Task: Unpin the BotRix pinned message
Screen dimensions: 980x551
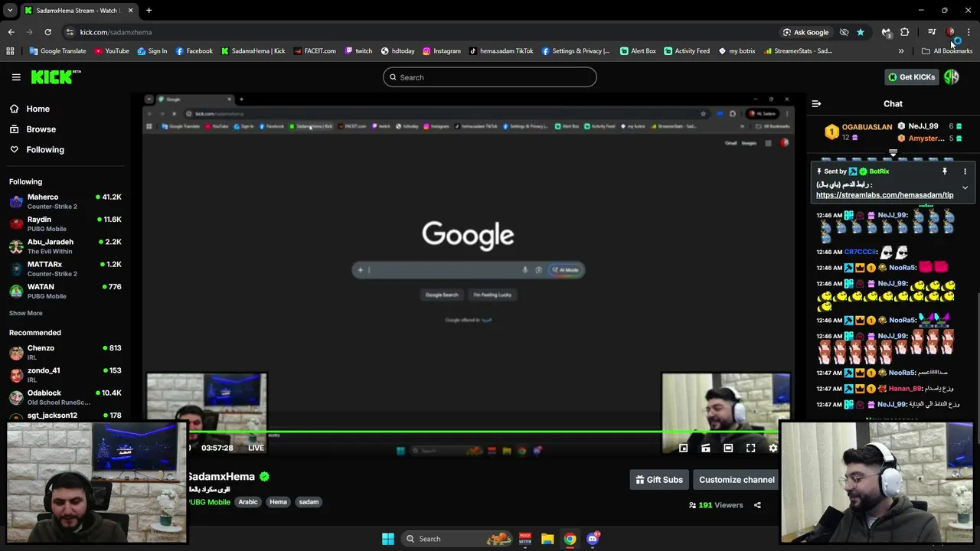Action: 945,171
